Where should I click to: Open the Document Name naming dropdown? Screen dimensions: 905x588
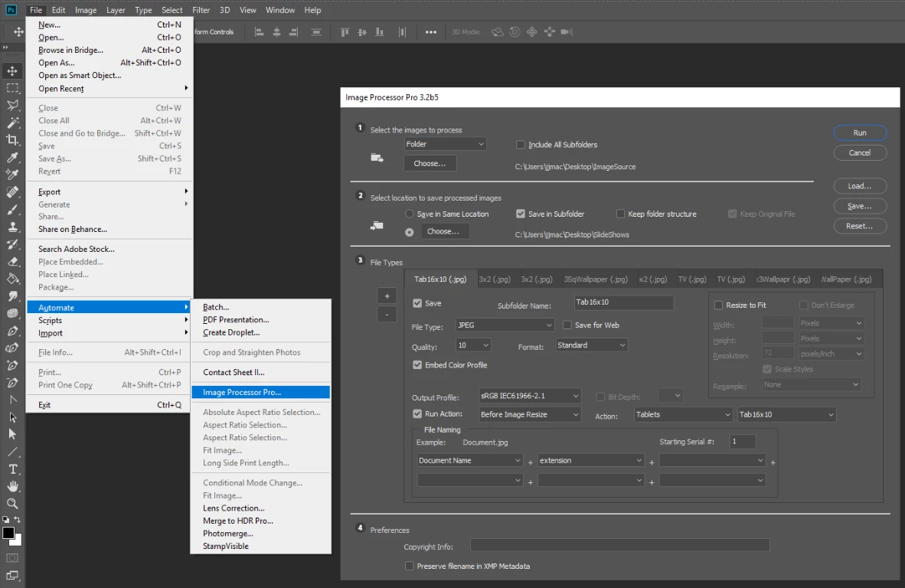click(470, 460)
